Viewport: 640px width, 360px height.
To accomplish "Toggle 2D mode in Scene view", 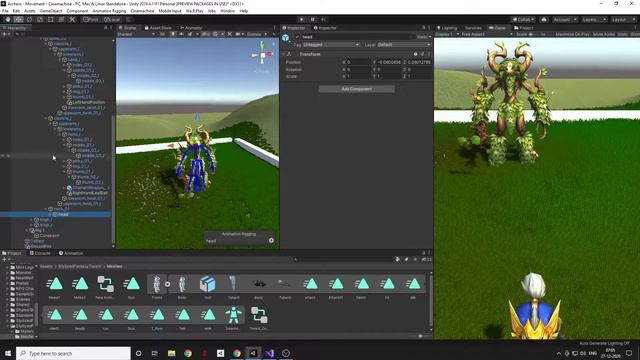I will pos(162,34).
